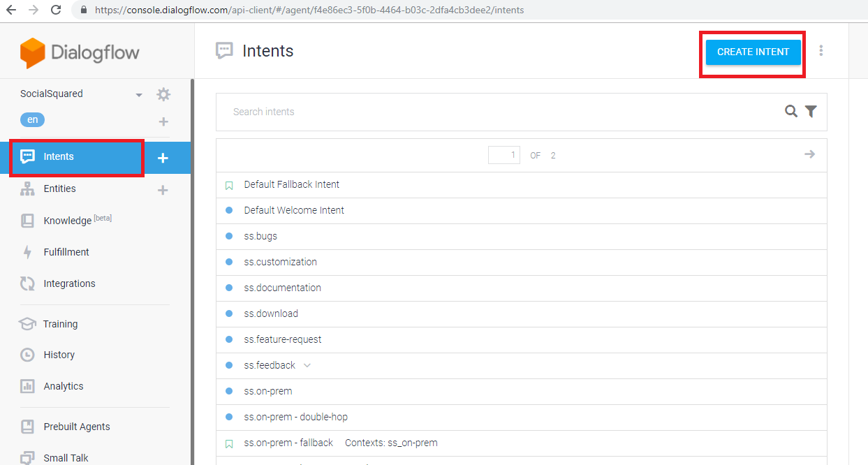Add a language with plus icon
Viewport: 868px width, 465px height.
[x=163, y=121]
